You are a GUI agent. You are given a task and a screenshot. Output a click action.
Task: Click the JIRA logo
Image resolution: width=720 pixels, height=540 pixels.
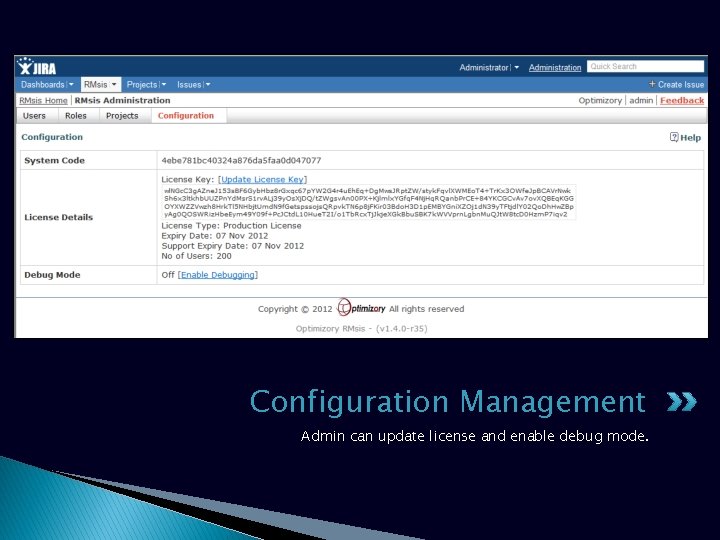[37, 67]
